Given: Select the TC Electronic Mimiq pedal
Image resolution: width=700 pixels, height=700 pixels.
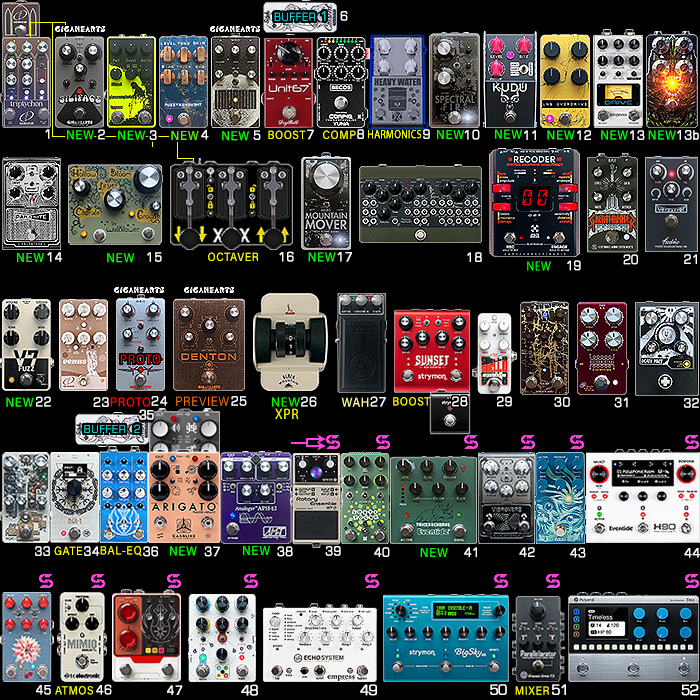Looking at the screenshot, I should pyautogui.click(x=82, y=637).
